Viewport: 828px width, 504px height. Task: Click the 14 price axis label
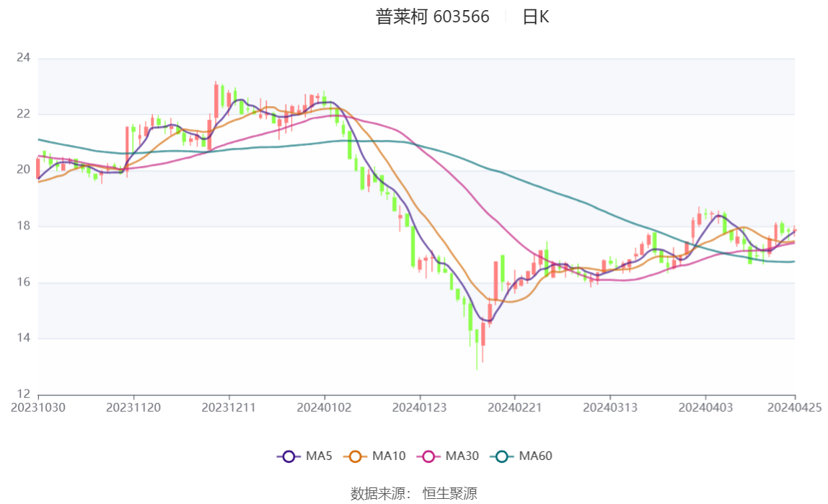24,338
